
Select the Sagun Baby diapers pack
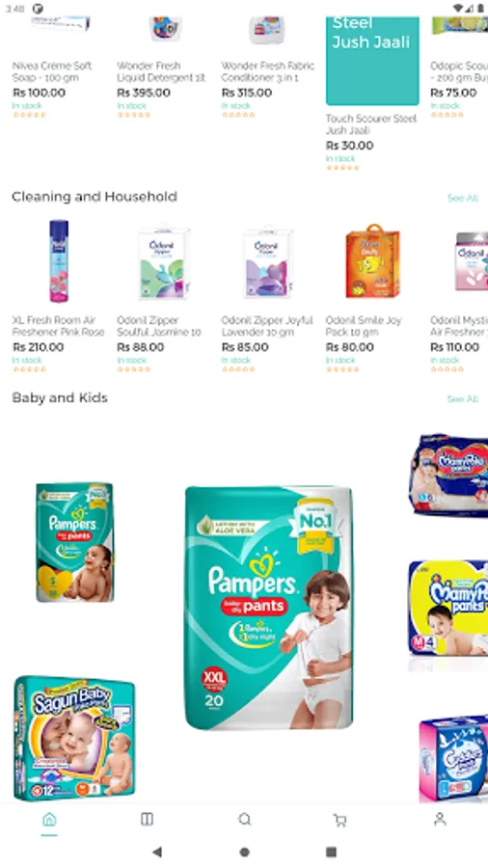[x=74, y=738]
